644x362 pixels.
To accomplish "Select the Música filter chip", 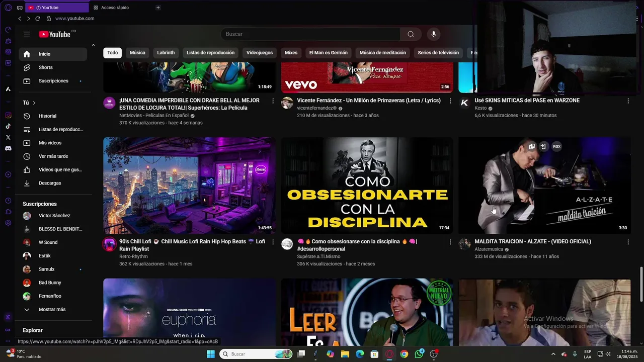I will tap(137, 53).
